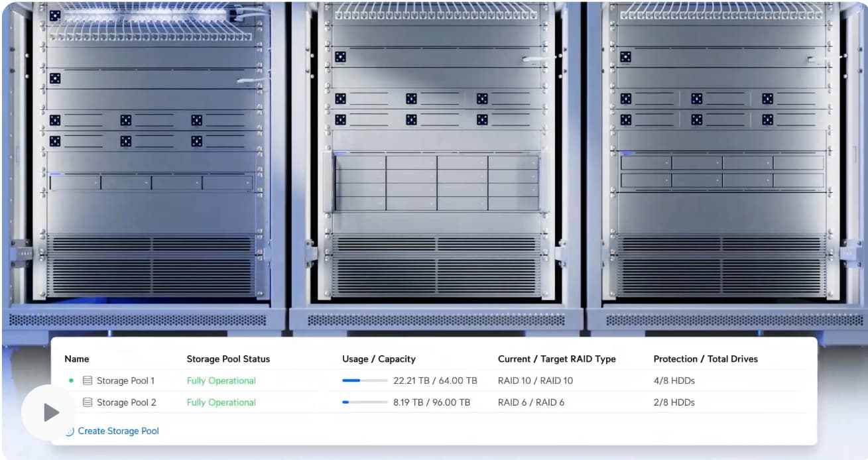This screenshot has height=460, width=868.
Task: Click the 2/8 HDDs cell
Action: pyautogui.click(x=674, y=402)
